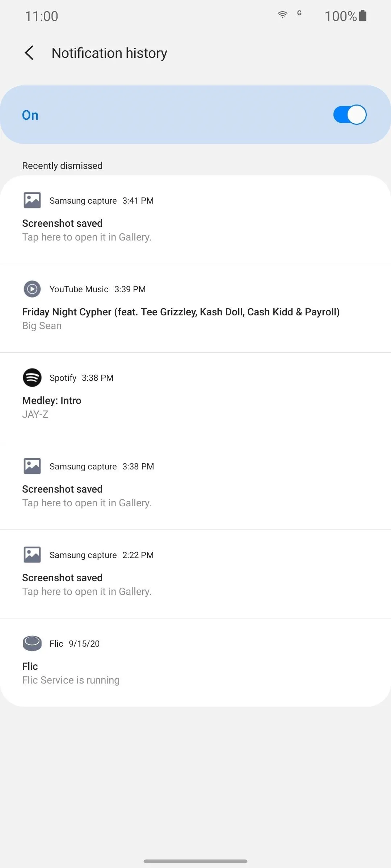Viewport: 391px width, 868px height.
Task: Open the 3:41 PM Screenshot saved notification
Action: click(195, 220)
